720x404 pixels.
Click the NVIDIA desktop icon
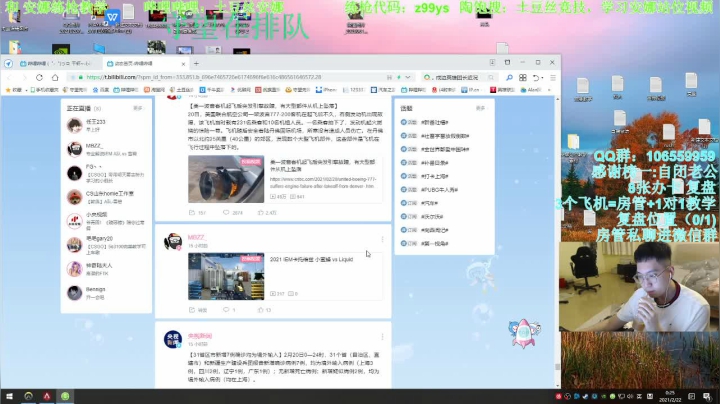(61, 50)
